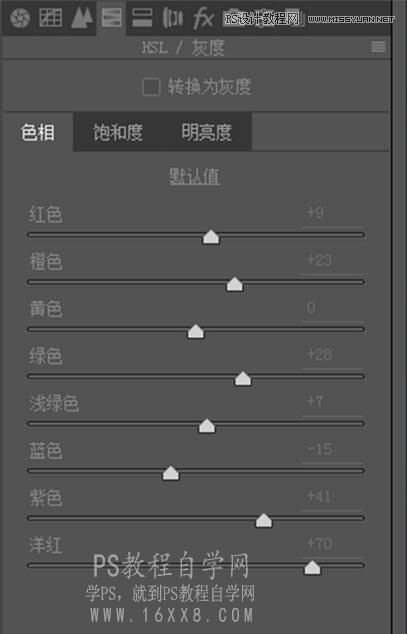Click the 蓝色 value field showing -15

tap(332, 450)
